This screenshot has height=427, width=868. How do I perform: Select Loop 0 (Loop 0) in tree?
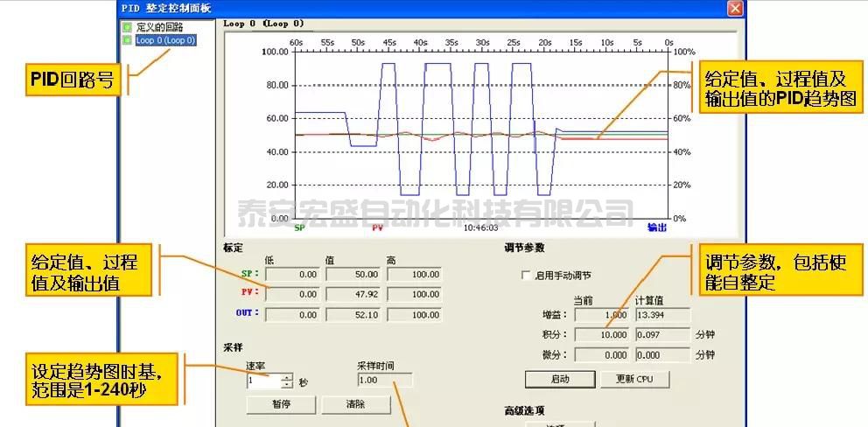coord(165,40)
